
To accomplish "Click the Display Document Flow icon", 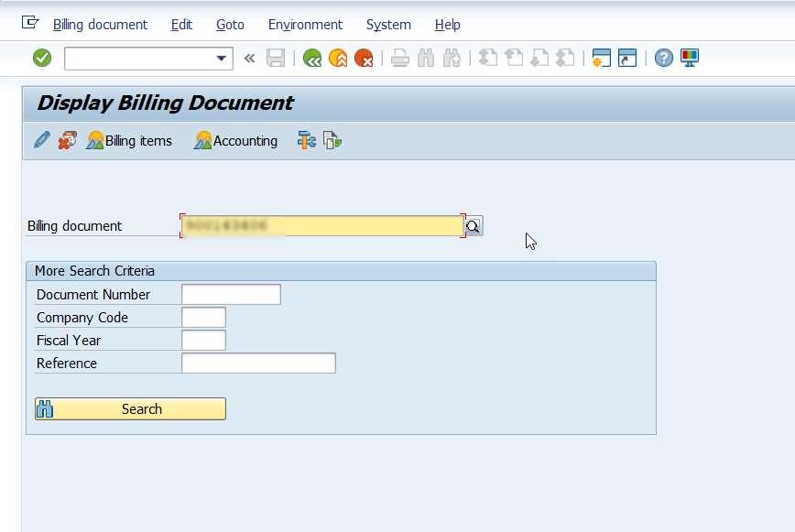I will click(68, 140).
